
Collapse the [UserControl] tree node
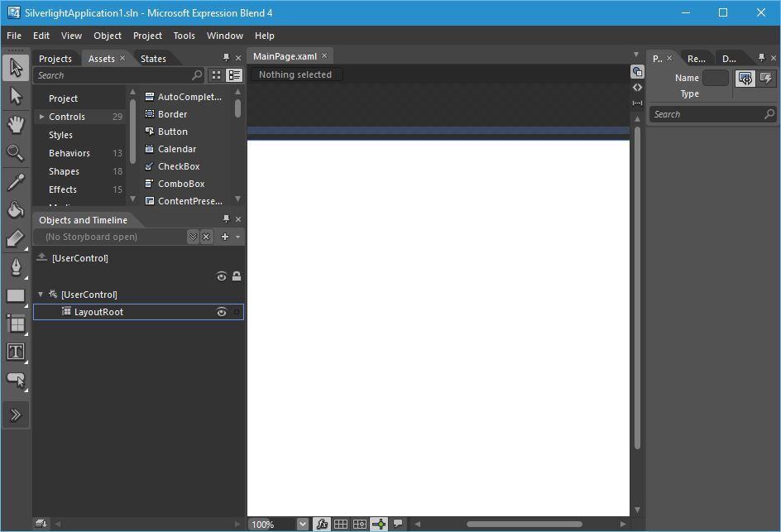tap(40, 294)
